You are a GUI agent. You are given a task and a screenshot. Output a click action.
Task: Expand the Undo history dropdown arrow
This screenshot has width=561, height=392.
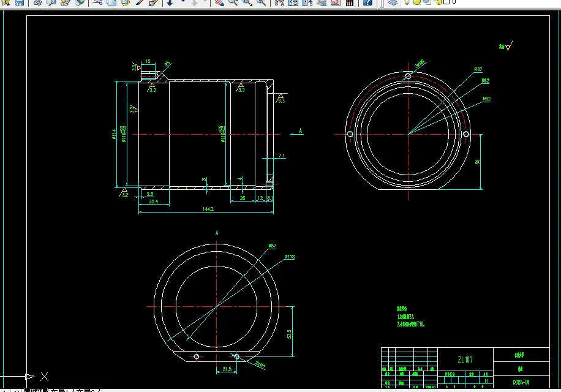[x=183, y=1]
